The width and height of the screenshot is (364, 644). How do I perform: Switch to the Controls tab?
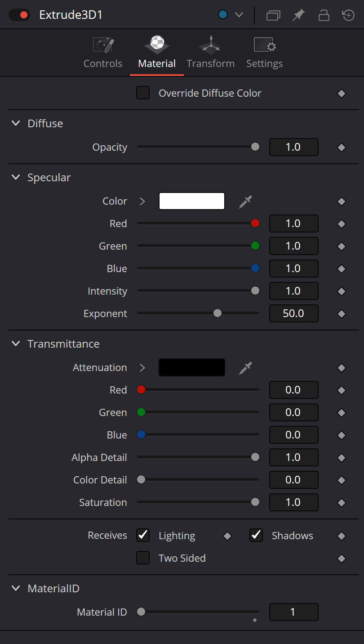(x=103, y=53)
